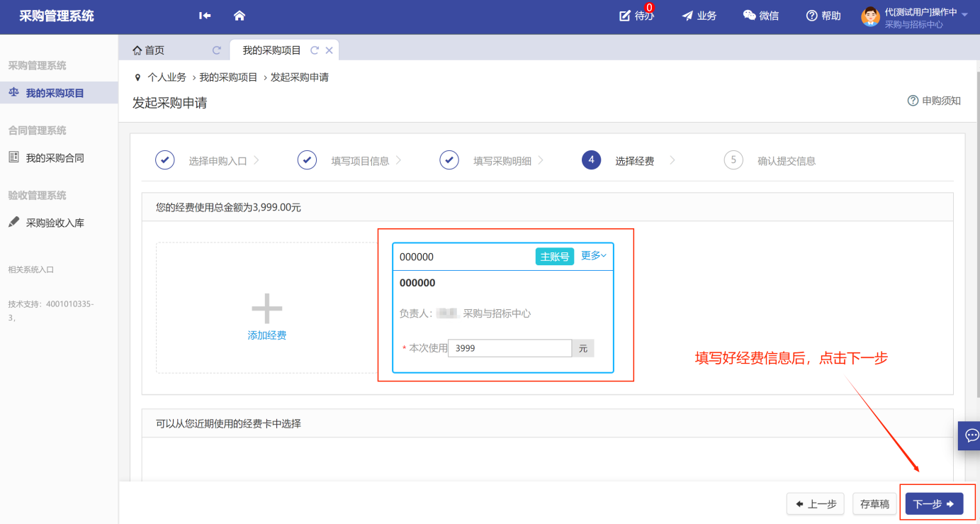Open the floating chat bubble icon

971,435
